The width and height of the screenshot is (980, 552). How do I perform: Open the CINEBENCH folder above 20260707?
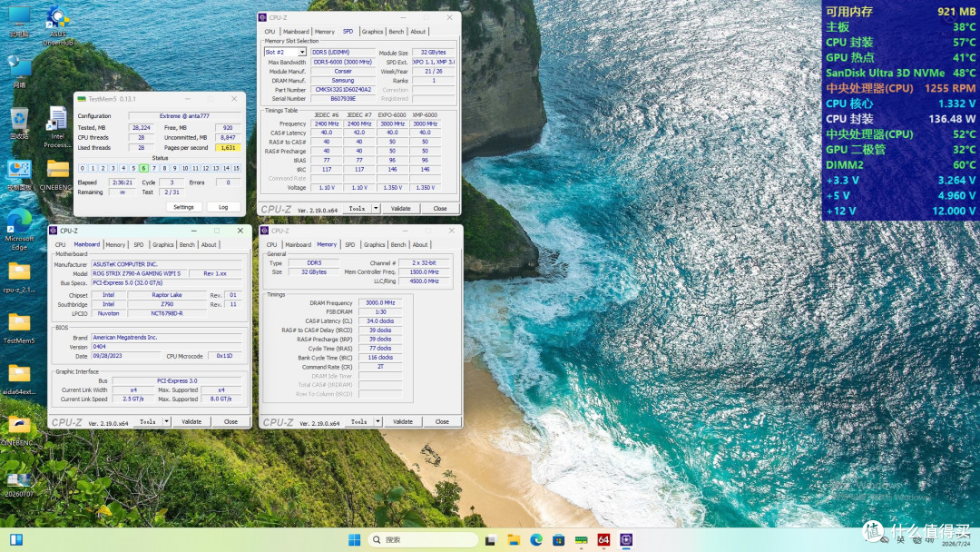19,430
